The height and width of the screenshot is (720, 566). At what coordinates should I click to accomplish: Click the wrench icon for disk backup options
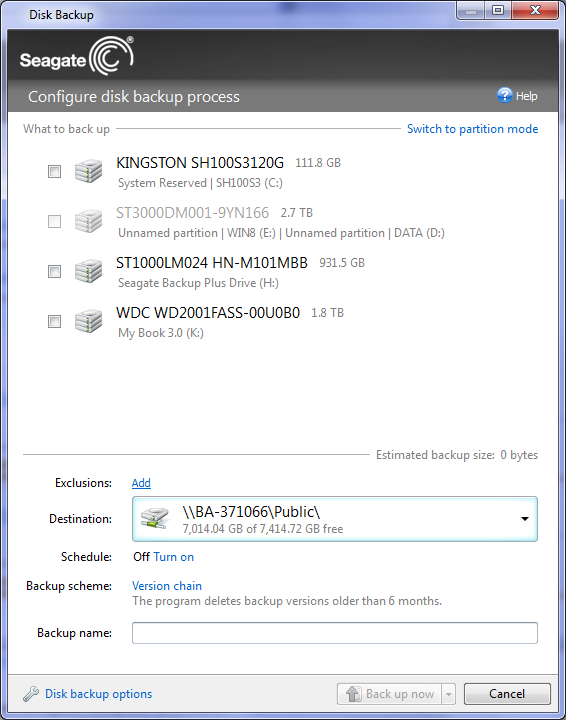[x=31, y=694]
